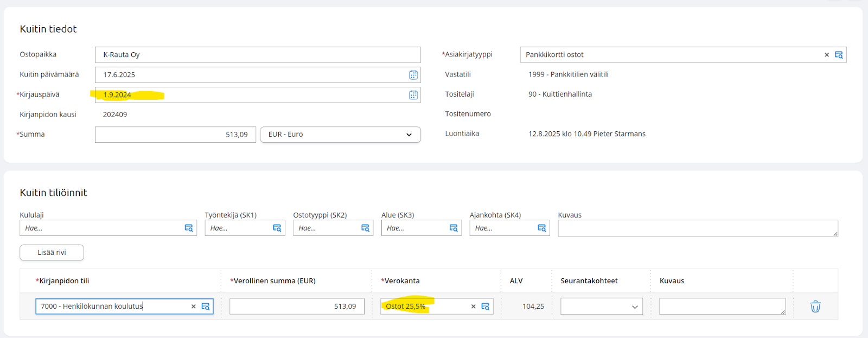Click the Lisää rivi button
The height and width of the screenshot is (338, 868).
52,252
